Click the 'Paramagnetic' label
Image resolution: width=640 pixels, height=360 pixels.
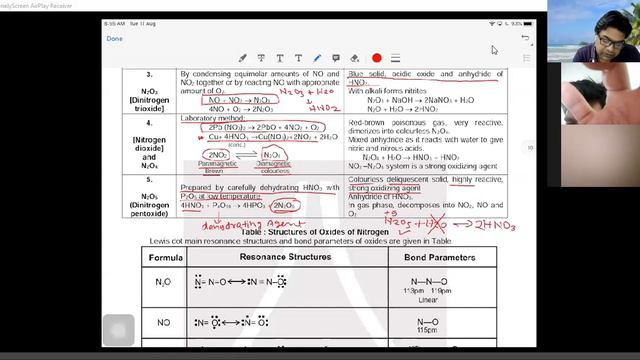[217, 164]
